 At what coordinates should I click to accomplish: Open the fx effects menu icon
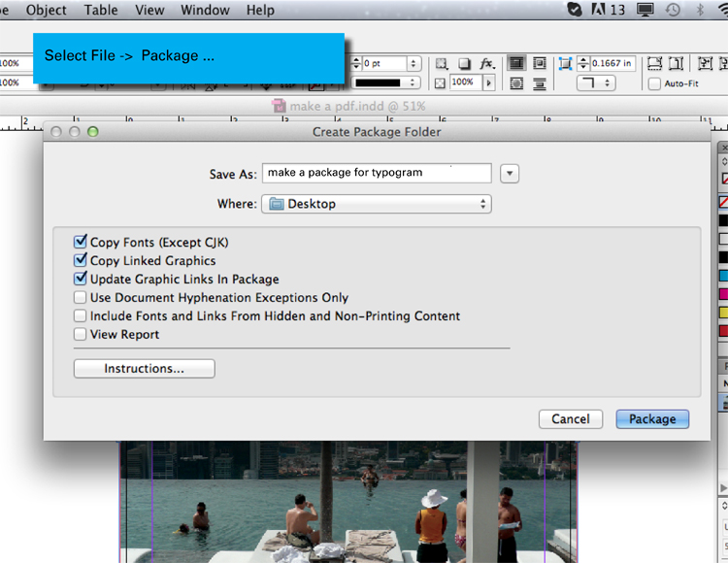tap(487, 64)
